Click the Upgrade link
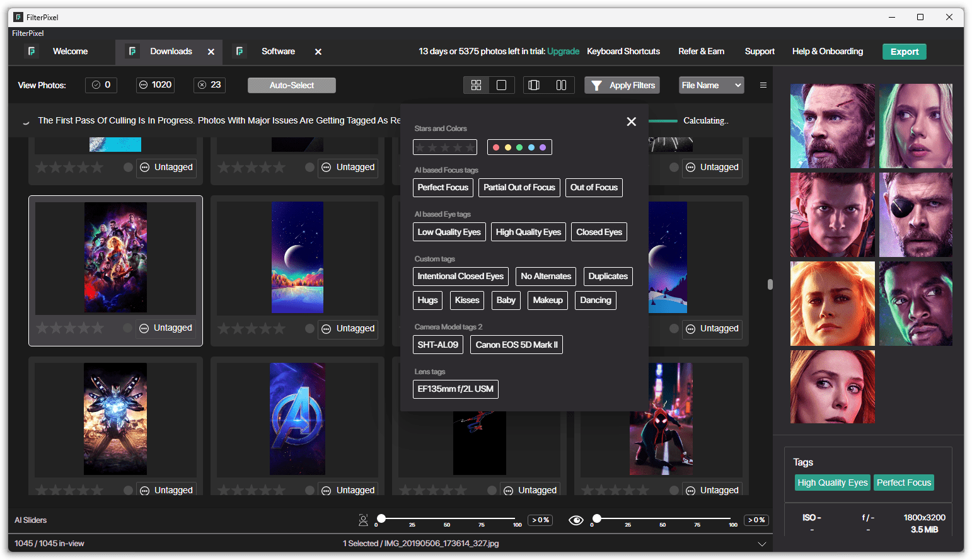 click(x=563, y=52)
